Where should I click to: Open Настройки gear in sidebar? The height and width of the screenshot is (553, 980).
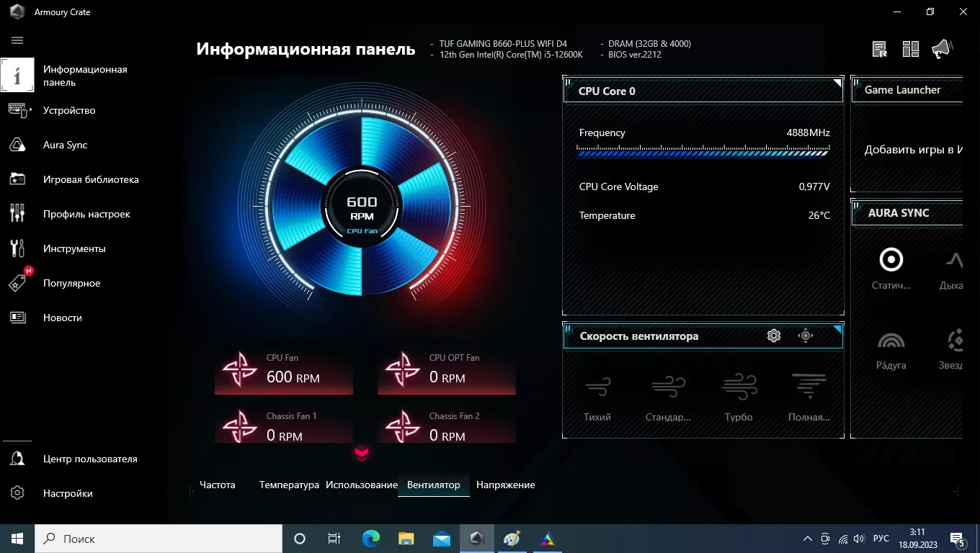point(17,493)
